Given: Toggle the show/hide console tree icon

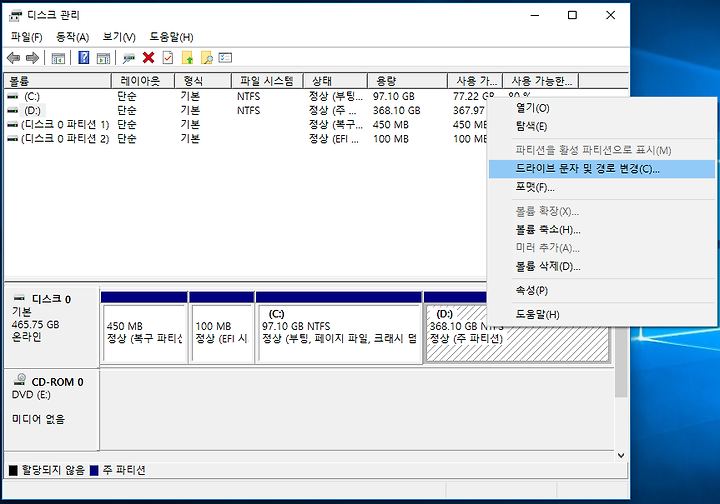Looking at the screenshot, I should [58, 58].
